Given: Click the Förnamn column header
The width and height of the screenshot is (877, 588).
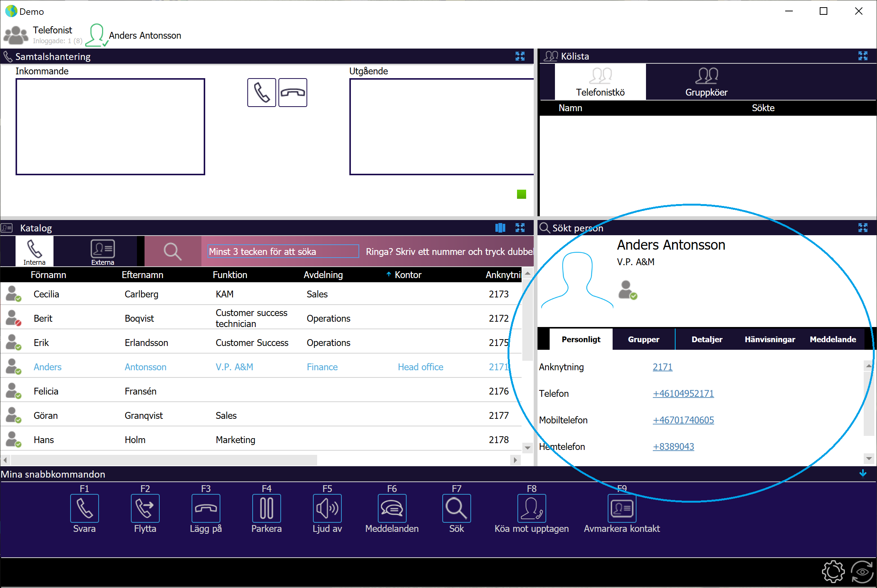Looking at the screenshot, I should pyautogui.click(x=48, y=275).
